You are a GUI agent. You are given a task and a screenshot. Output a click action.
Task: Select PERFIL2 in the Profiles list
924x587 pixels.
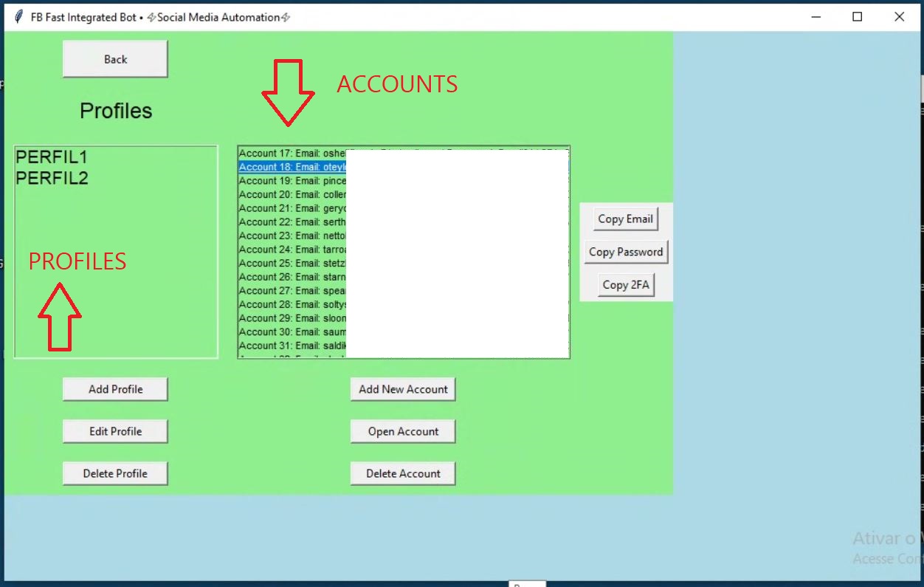tap(52, 178)
